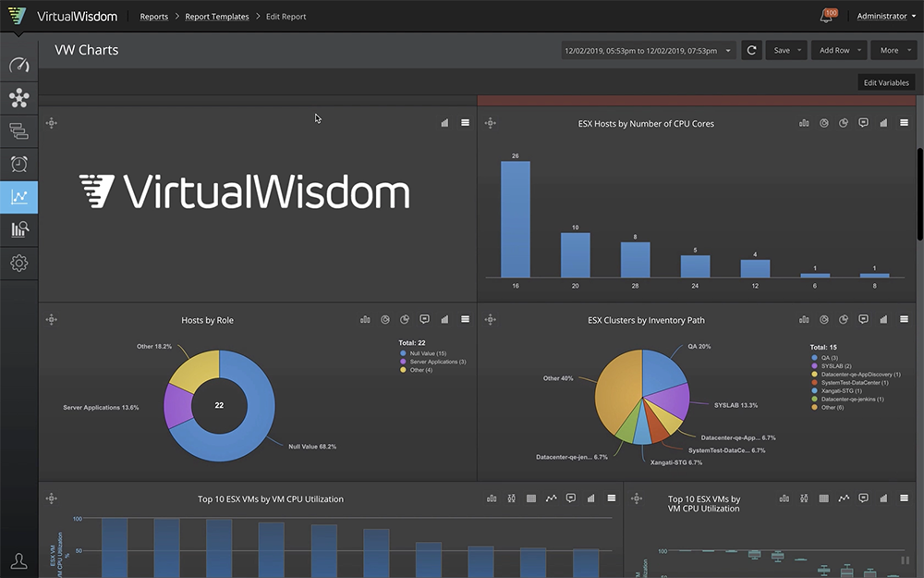Viewport: 924px width, 578px height.
Task: Open the notifications bell with 100 badge
Action: coord(827,16)
